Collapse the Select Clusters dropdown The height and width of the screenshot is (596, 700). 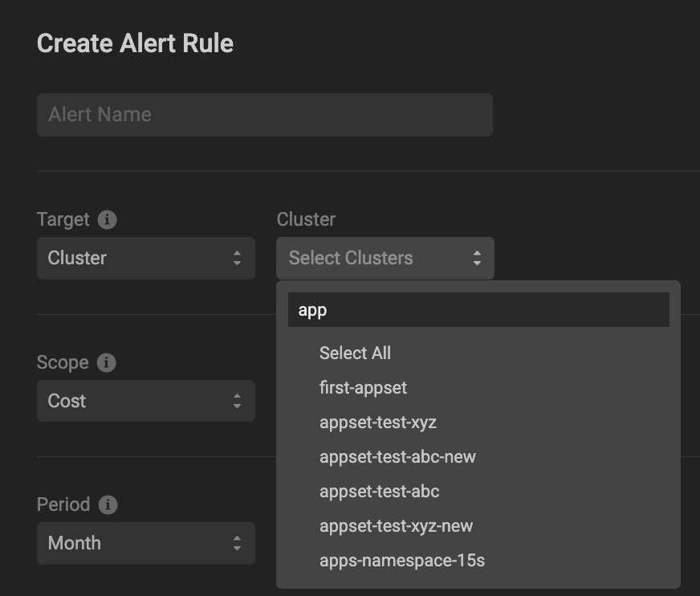tap(385, 258)
